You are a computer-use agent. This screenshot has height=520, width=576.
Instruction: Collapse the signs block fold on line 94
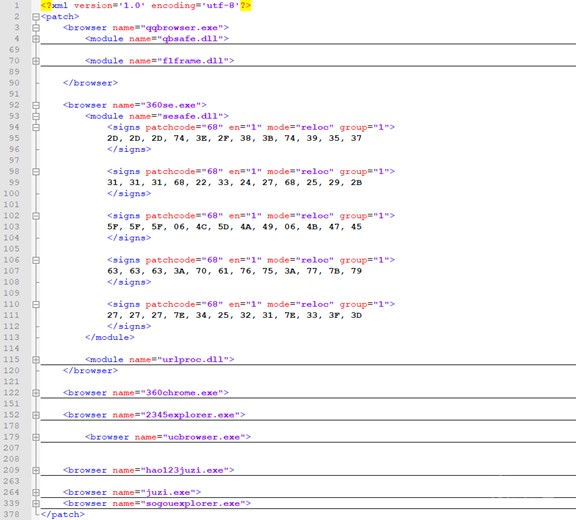tap(36, 127)
